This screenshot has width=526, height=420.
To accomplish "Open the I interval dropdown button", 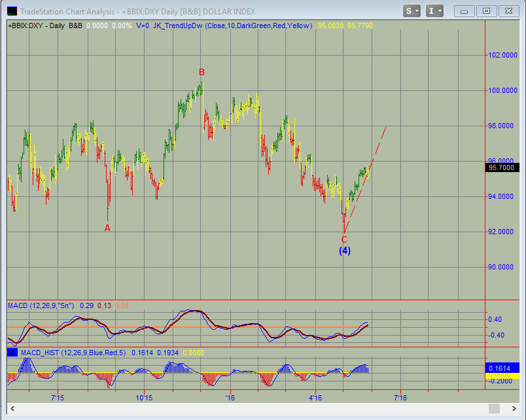I will pos(434,11).
